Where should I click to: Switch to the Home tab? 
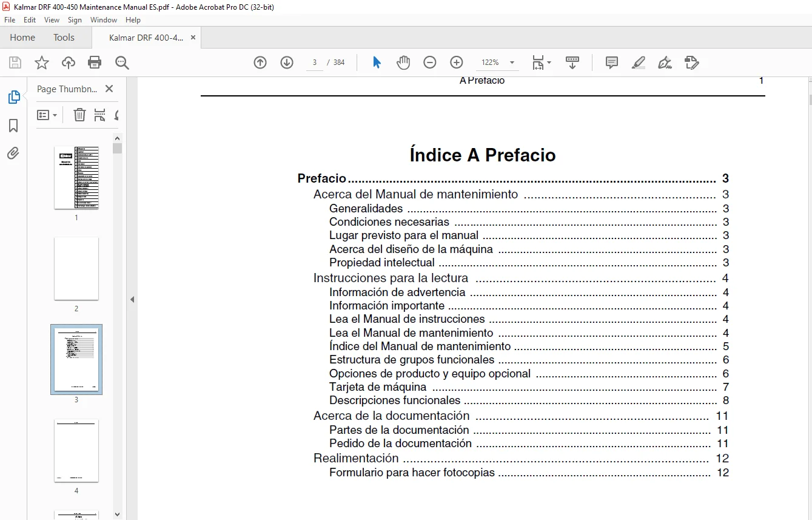pyautogui.click(x=22, y=38)
